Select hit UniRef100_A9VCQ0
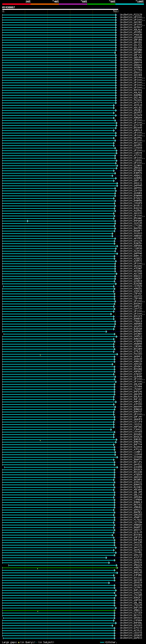 point(131,364)
